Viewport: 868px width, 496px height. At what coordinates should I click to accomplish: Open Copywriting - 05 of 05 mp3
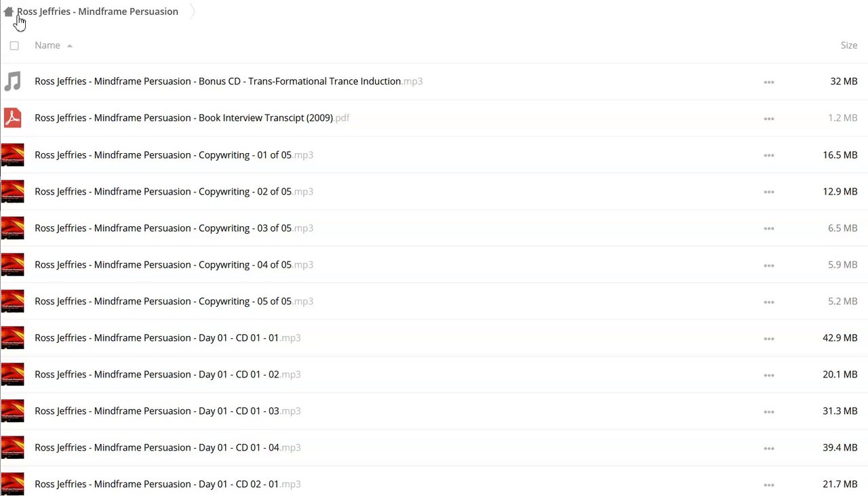(174, 301)
